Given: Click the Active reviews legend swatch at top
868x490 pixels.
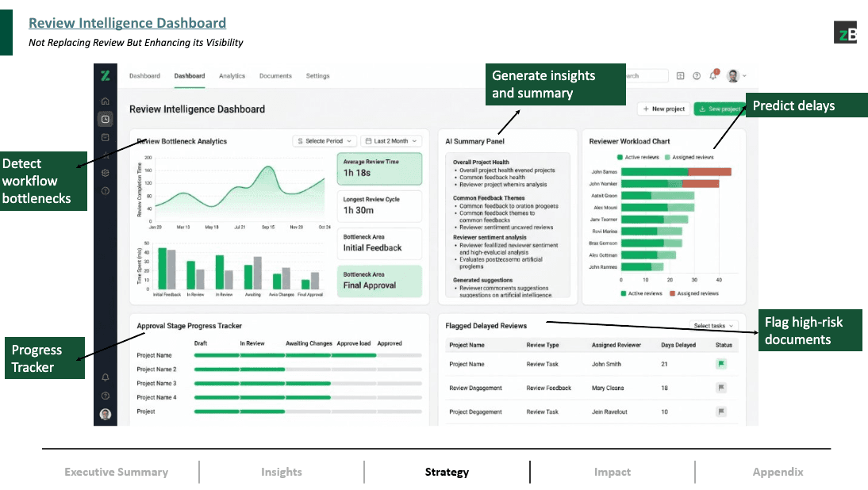Looking at the screenshot, I should [x=620, y=157].
